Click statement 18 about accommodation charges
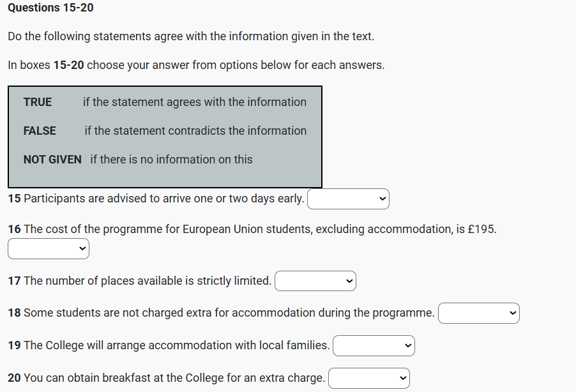This screenshot has height=392, width=576. [x=222, y=313]
